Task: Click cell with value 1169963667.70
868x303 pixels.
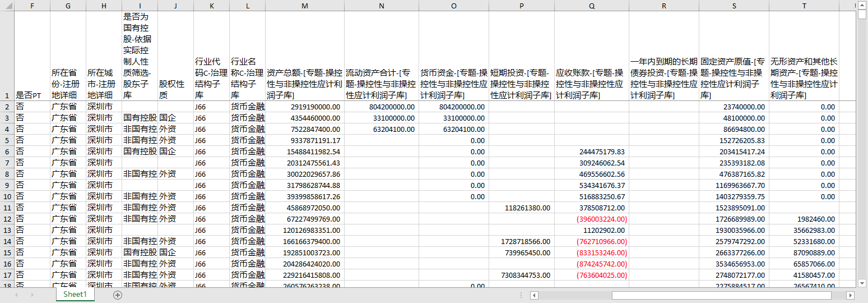Action: pos(734,185)
